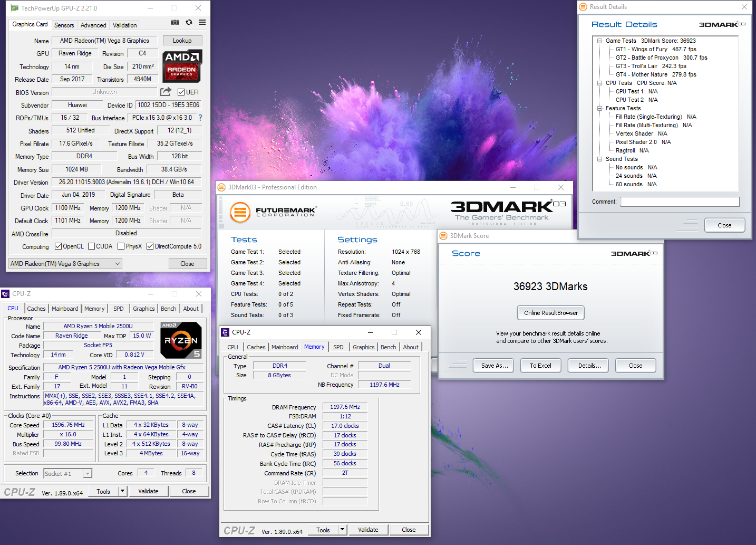Click Core Speed 1596.76 MHz value
Viewport: 756px width, 545px height.
click(x=68, y=425)
